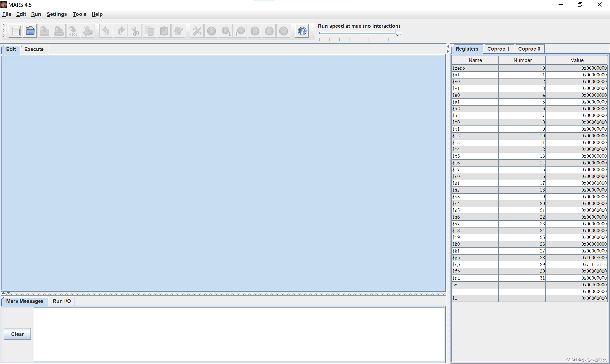610x364 pixels.
Task: Expand the messages pane using the downward splitter arrow
Action: point(9,293)
